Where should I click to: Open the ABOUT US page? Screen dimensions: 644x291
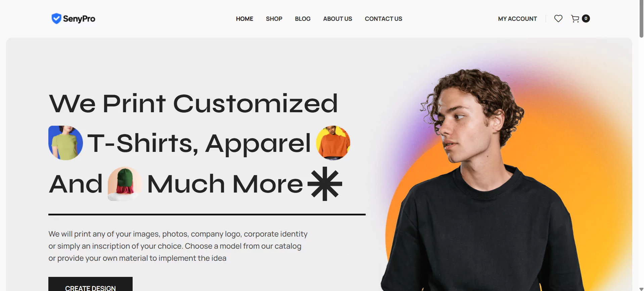337,19
